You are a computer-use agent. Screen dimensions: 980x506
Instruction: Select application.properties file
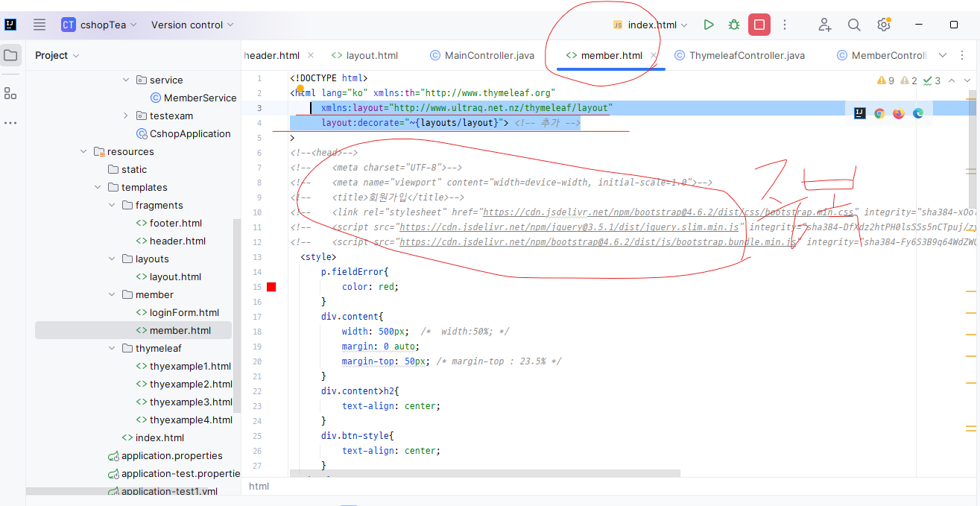(165, 455)
